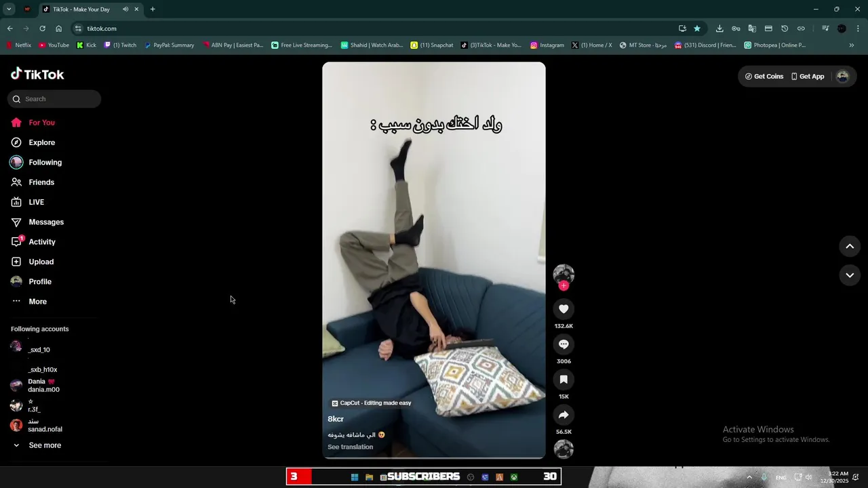868x488 pixels.
Task: Close the TikTok browser tab
Action: 136,9
